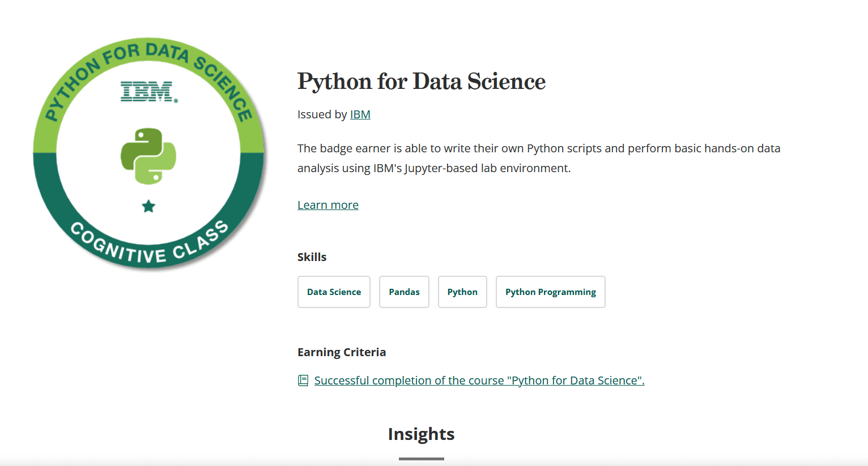Select the Python skill tag
Screen dimensions: 868x466
point(462,292)
